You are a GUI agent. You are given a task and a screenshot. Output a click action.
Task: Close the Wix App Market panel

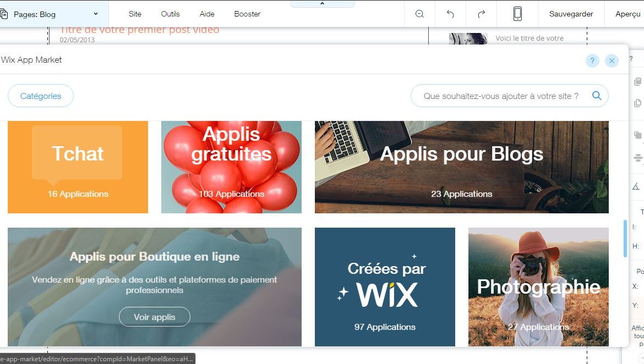click(612, 60)
